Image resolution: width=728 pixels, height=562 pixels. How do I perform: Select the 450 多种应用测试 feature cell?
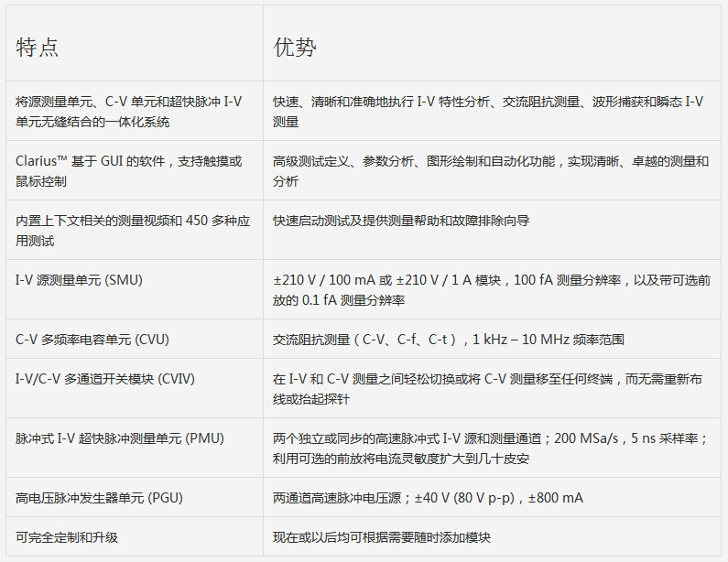pyautogui.click(x=130, y=231)
